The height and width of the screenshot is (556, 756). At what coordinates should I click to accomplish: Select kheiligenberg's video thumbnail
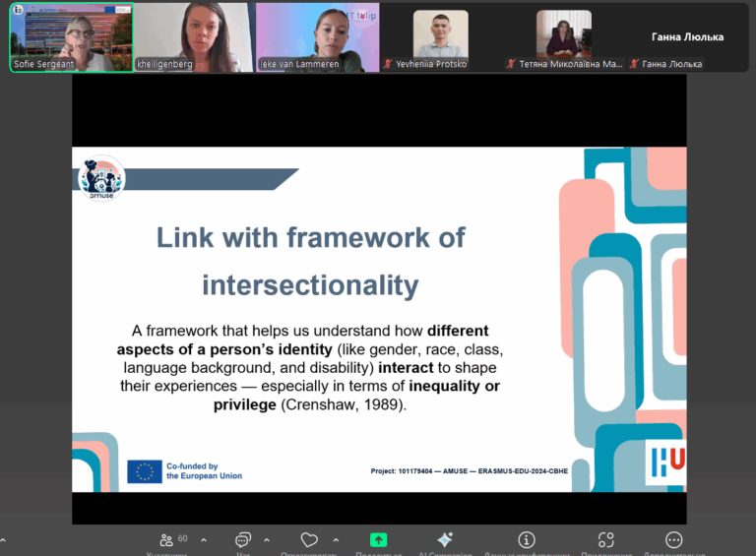tap(194, 37)
